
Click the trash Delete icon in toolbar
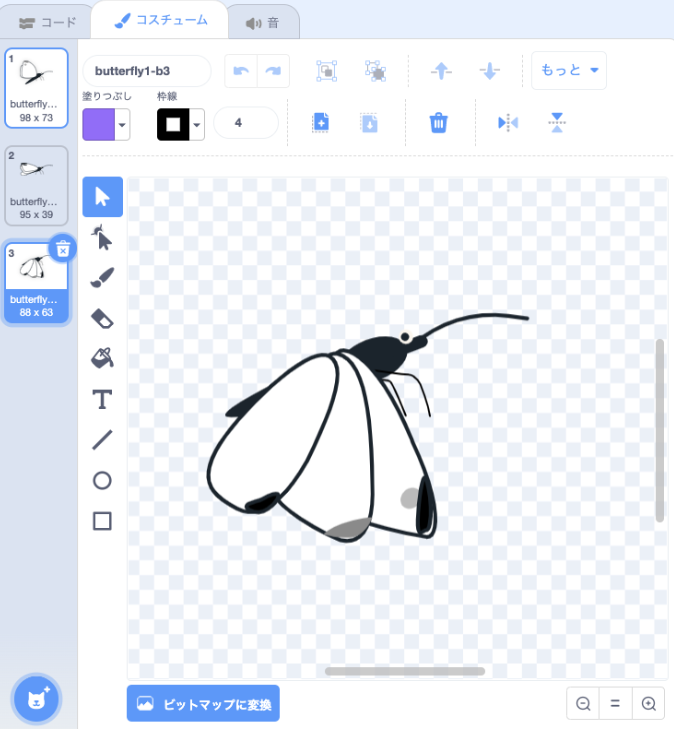(438, 123)
